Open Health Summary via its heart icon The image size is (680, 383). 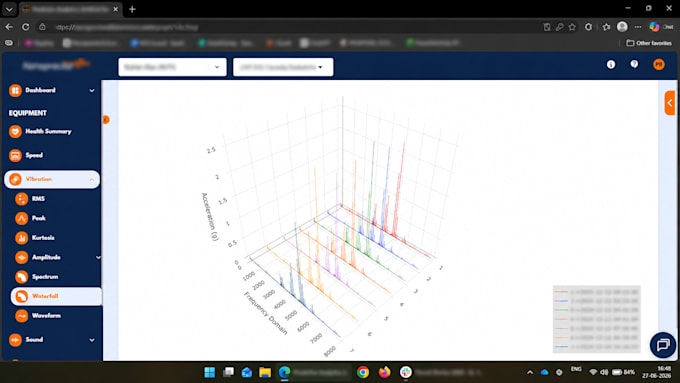tap(15, 131)
